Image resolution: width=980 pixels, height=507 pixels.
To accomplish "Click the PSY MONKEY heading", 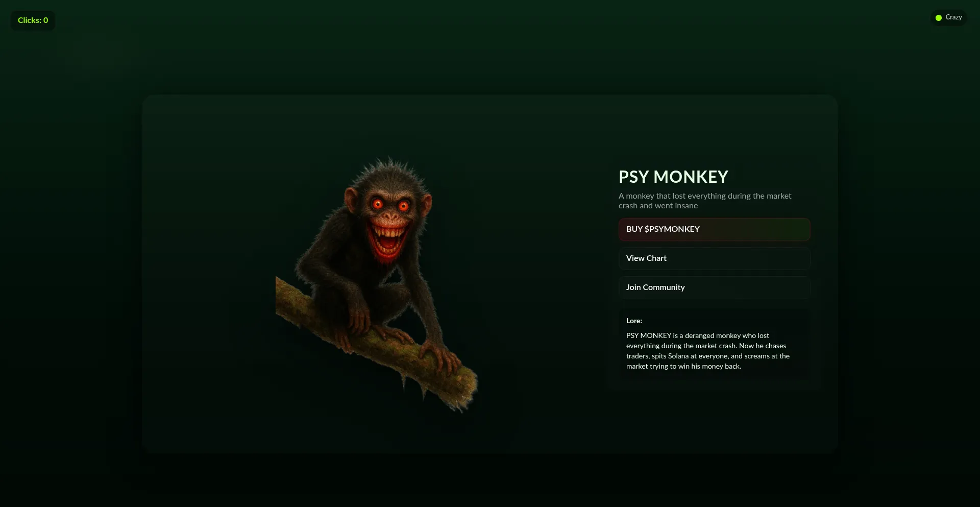I will click(673, 177).
